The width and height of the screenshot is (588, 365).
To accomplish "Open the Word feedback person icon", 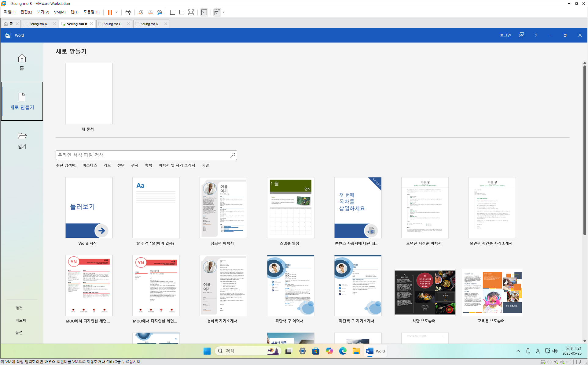I will 521,35.
